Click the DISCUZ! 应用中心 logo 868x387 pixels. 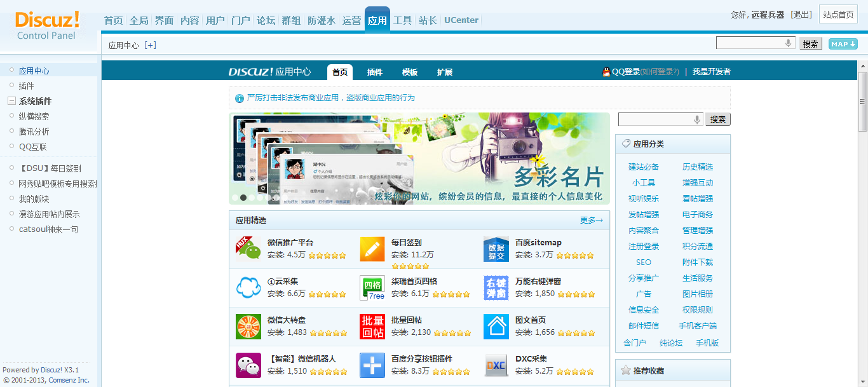tap(270, 72)
